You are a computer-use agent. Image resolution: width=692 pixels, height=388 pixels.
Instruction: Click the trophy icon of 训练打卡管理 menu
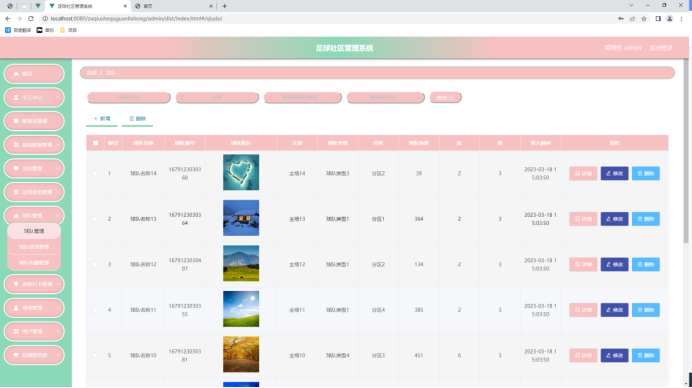pyautogui.click(x=16, y=284)
